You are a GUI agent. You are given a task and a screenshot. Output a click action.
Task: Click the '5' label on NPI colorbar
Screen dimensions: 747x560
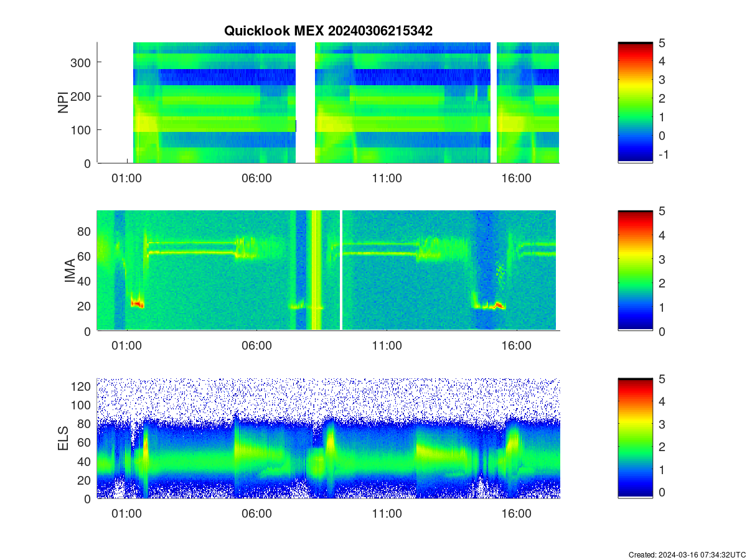[661, 43]
